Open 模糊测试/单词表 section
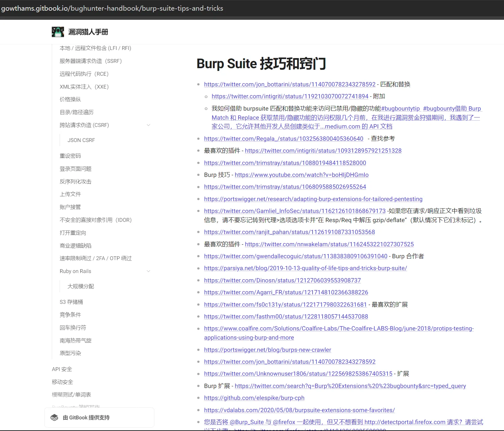Image resolution: width=504 pixels, height=431 pixels. (72, 395)
